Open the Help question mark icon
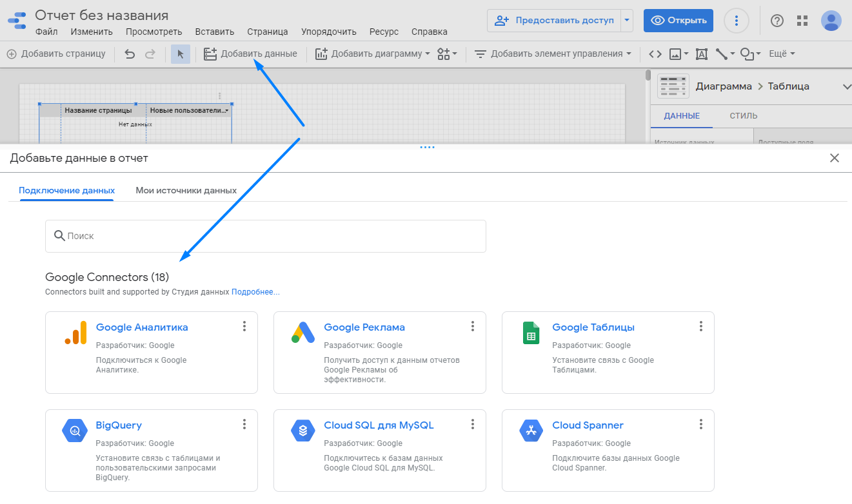Screen dimensions: 852x504 click(777, 21)
